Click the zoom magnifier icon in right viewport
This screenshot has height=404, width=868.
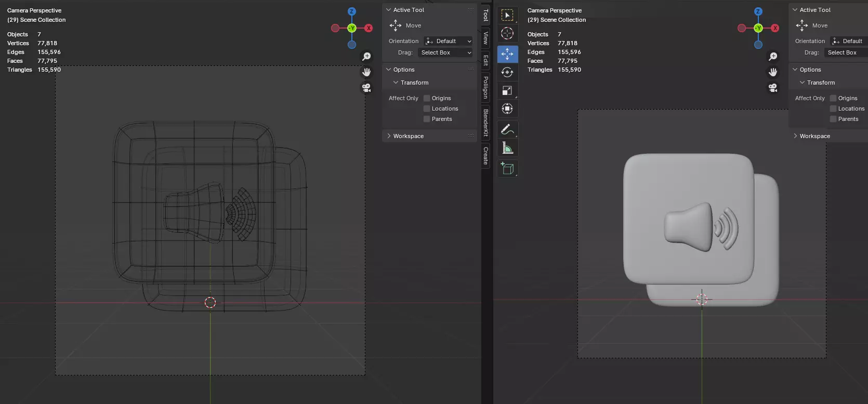(x=773, y=56)
